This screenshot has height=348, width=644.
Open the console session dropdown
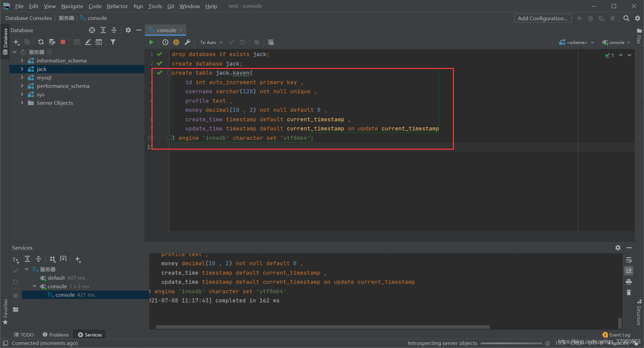pyautogui.click(x=616, y=42)
